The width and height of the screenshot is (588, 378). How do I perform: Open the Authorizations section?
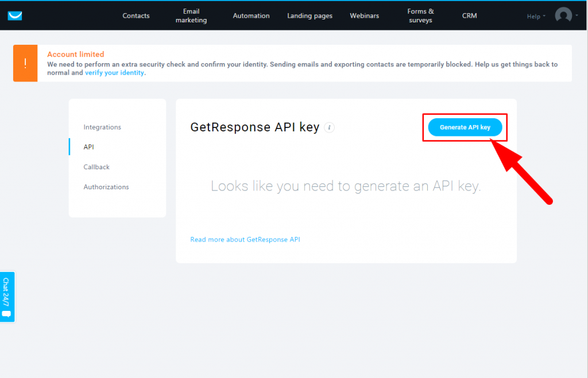click(106, 187)
